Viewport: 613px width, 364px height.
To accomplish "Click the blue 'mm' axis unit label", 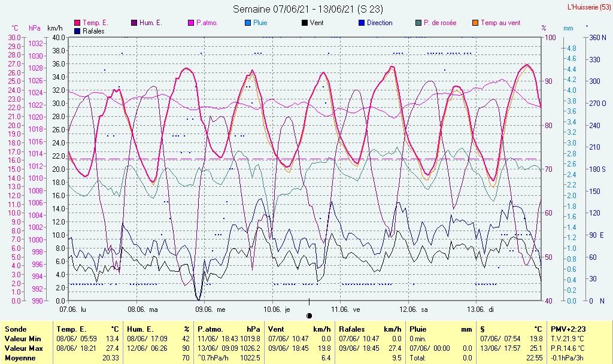I will 568,28.
